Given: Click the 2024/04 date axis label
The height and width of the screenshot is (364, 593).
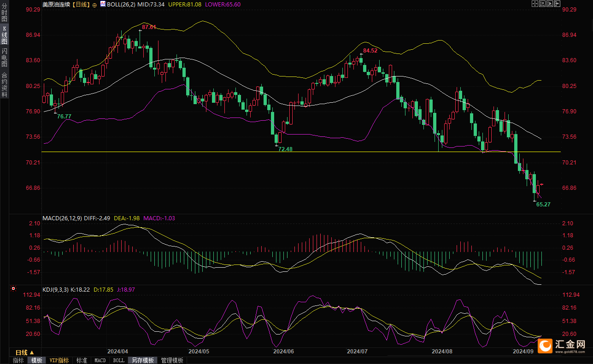Looking at the screenshot, I should click(117, 351).
